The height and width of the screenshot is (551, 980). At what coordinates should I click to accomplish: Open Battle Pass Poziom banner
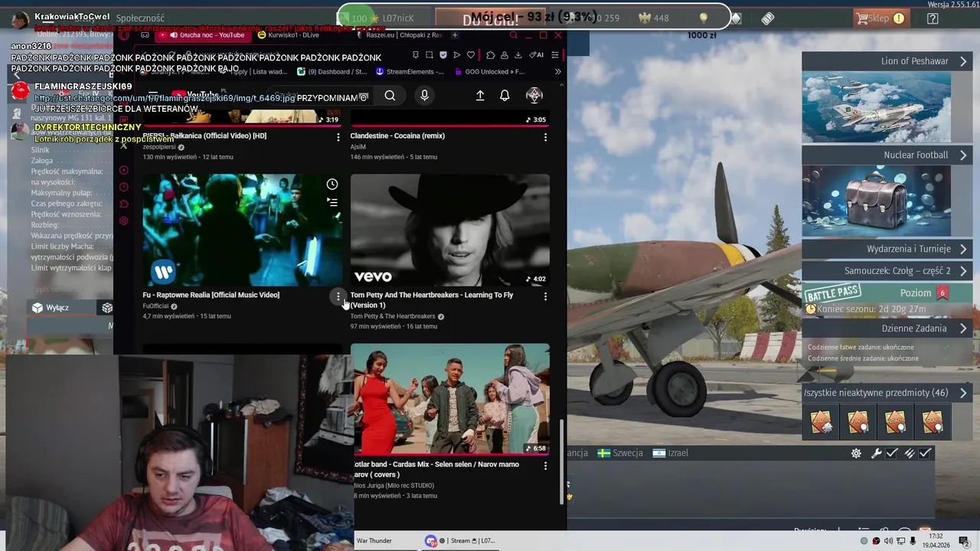887,292
